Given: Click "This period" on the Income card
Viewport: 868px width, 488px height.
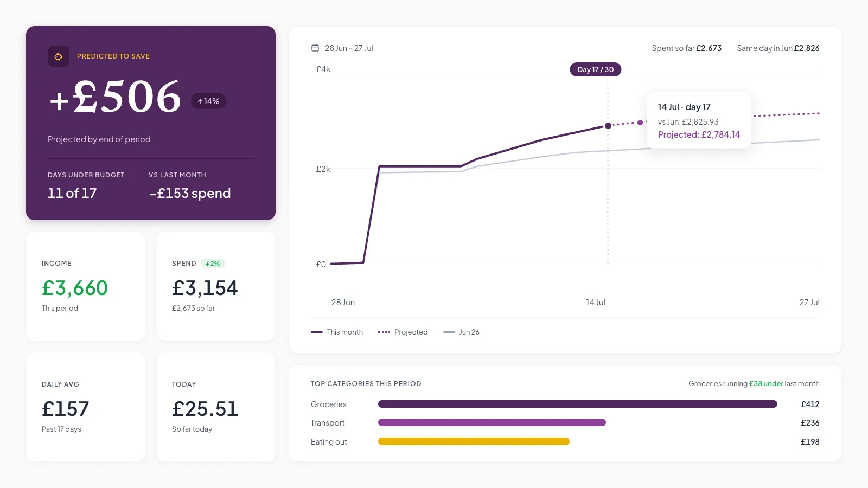Looking at the screenshot, I should pos(60,308).
